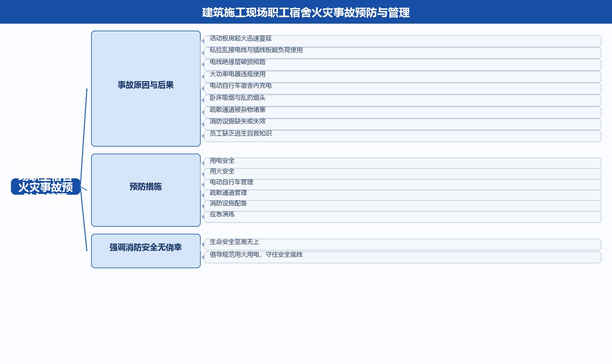Select leaf 电动自行车宿舍内充电

click(403, 88)
